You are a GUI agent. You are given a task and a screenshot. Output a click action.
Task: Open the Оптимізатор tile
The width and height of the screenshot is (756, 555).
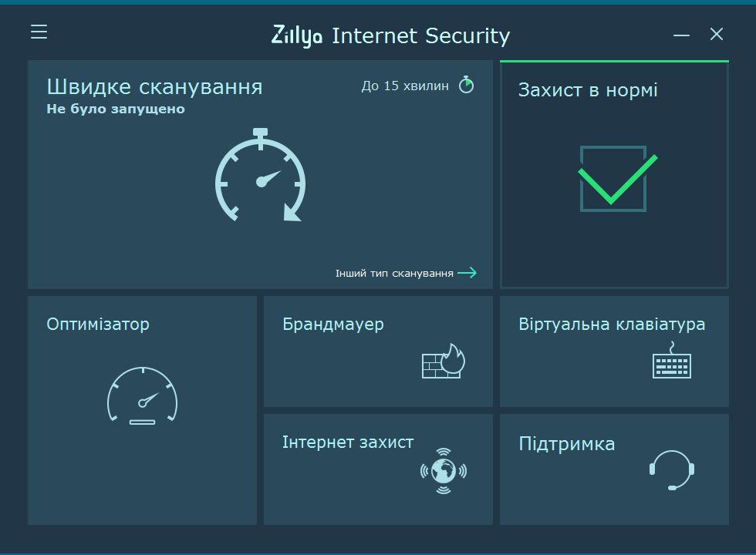(x=142, y=410)
